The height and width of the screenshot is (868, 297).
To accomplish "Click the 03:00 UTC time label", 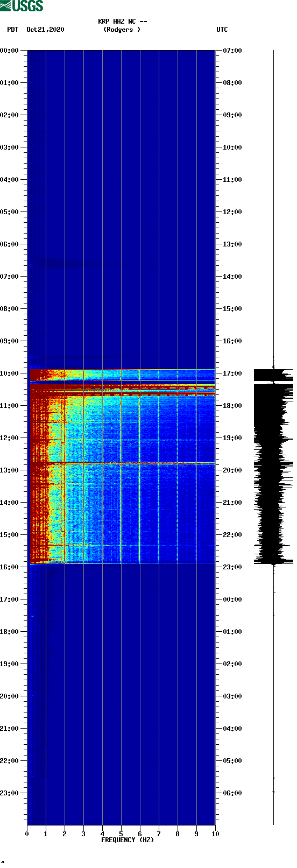I will (x=232, y=696).
